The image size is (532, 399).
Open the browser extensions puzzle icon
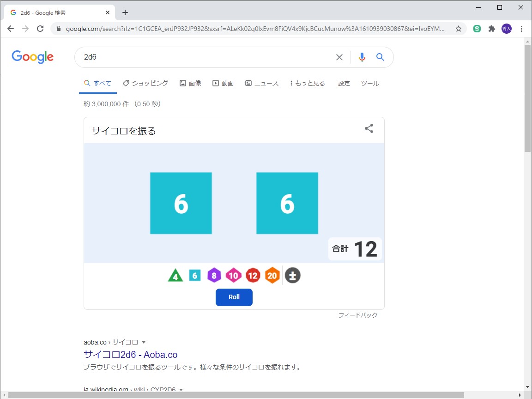[491, 28]
